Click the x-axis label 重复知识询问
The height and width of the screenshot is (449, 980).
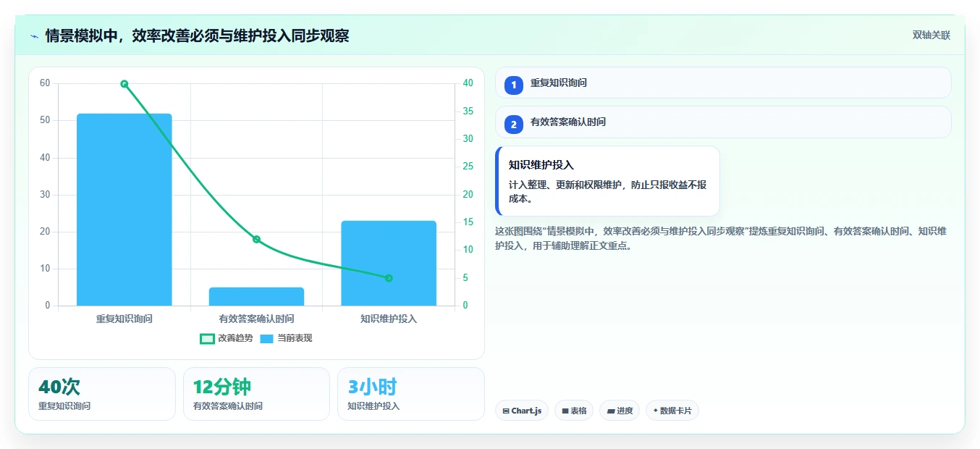click(x=124, y=319)
